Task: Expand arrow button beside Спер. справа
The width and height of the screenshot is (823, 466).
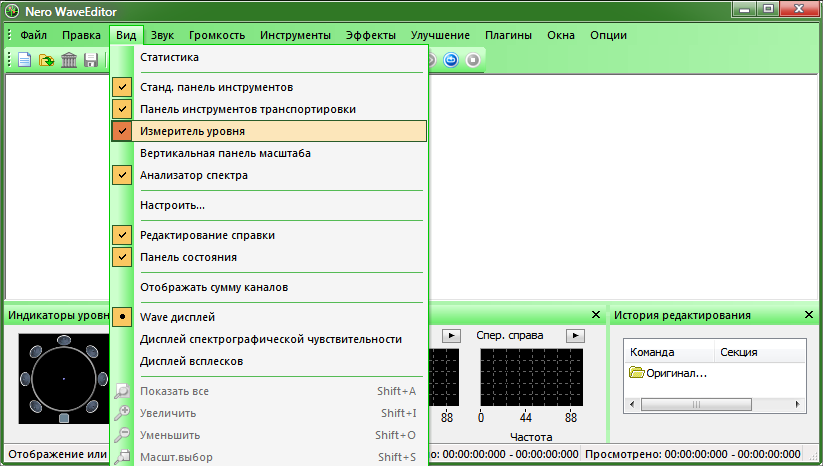Action: coord(574,335)
